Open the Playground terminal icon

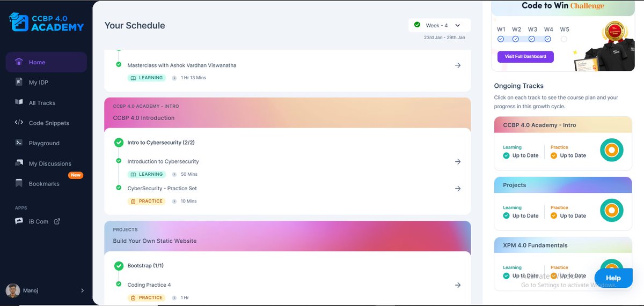[19, 143]
